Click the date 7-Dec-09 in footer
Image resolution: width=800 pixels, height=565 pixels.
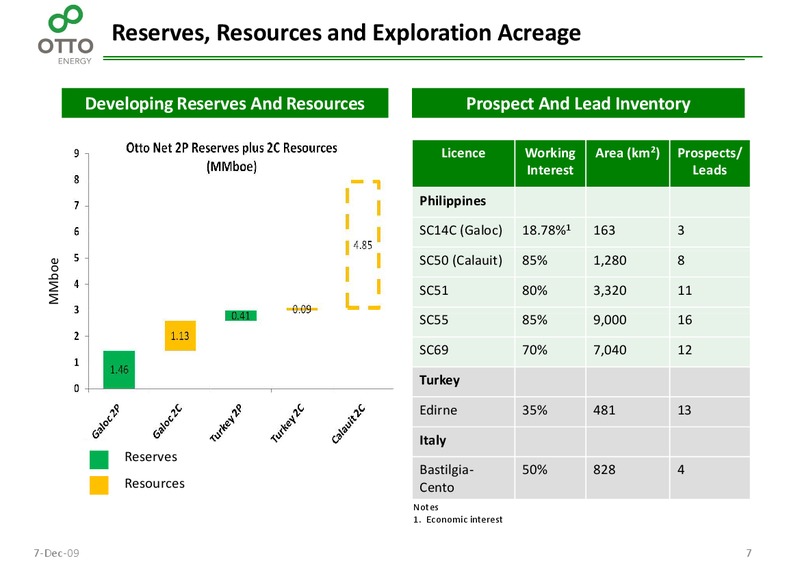tap(56, 553)
